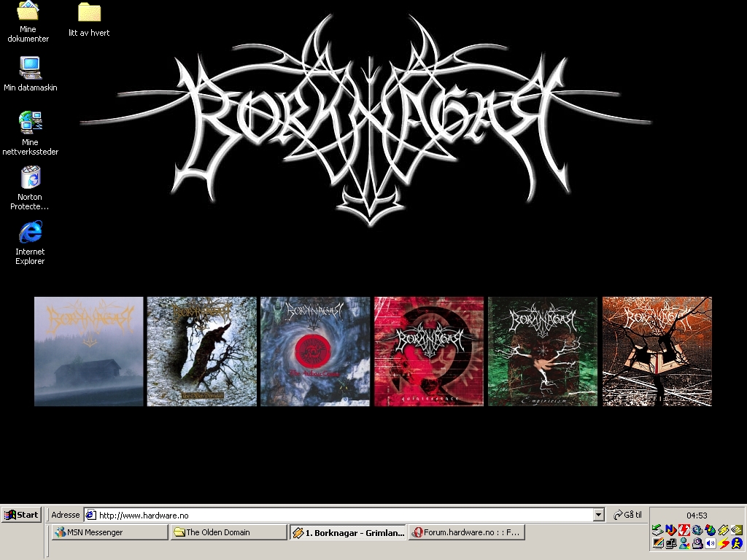Image resolution: width=747 pixels, height=560 pixels.
Task: Open the 'litt av hvert' folder
Action: click(x=89, y=20)
